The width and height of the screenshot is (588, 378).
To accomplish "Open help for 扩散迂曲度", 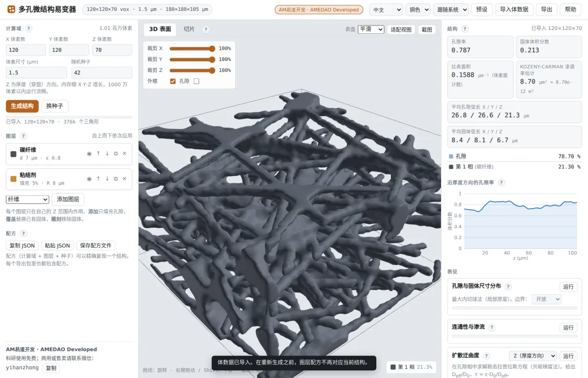I will point(486,356).
